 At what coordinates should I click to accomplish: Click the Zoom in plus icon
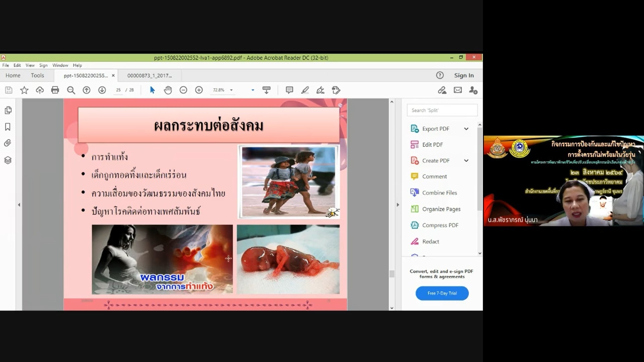tap(199, 90)
